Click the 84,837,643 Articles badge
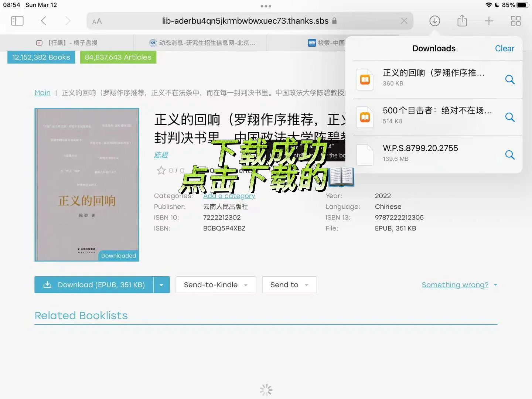 point(118,57)
